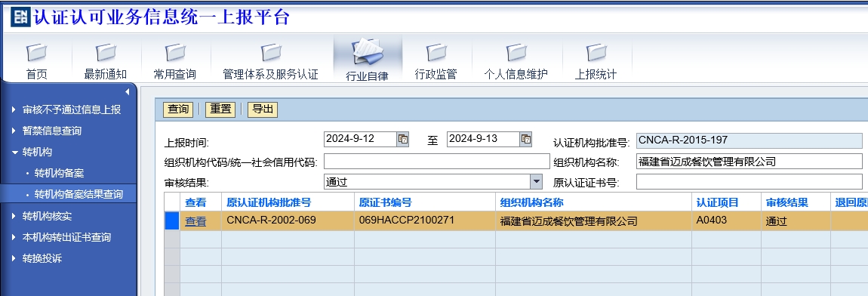The image size is (868, 296).
Task: Select cell 069HACCP2100271 in results
Action: [x=425, y=220]
